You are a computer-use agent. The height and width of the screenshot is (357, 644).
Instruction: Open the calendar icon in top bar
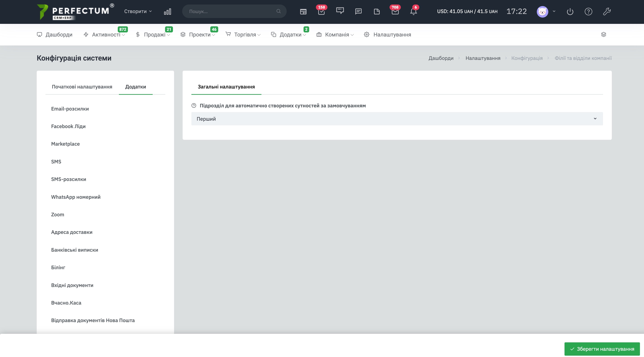[x=303, y=11]
